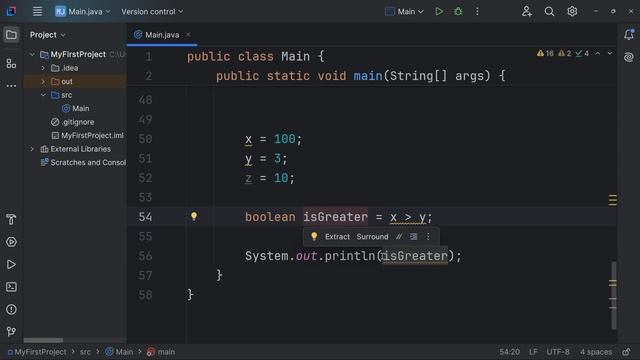
Task: Open the Code With Me add-user icon
Action: click(527, 11)
